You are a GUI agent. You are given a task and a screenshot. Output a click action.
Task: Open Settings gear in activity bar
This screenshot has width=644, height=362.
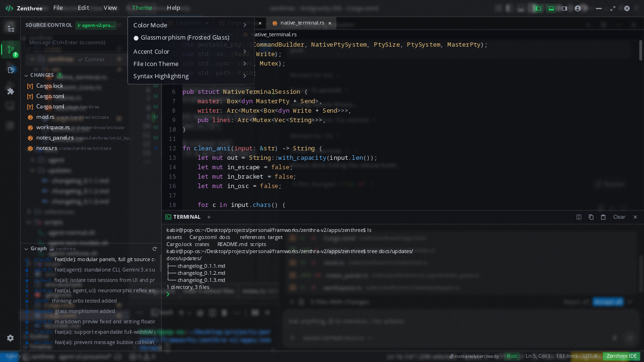point(10,338)
